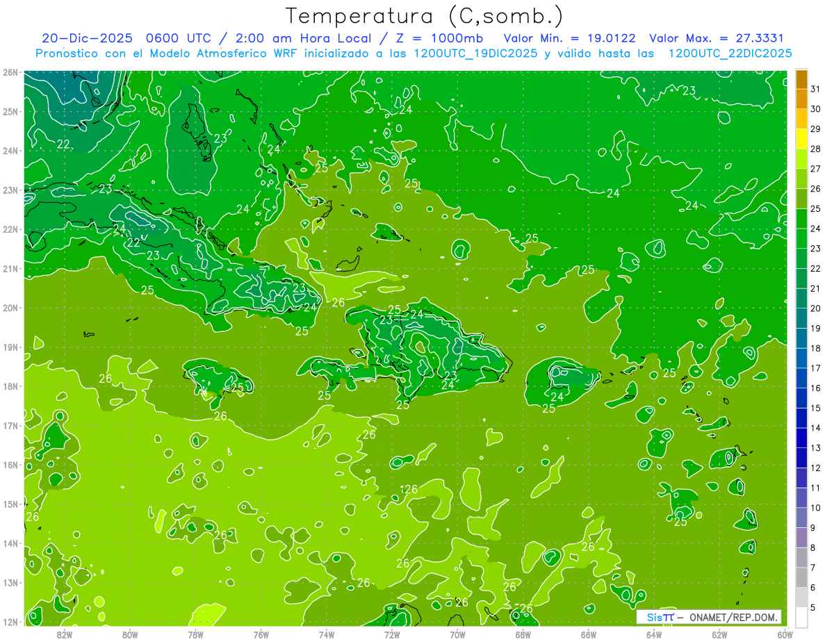Viewport: 834px width, 644px height.
Task: Click the "80W" longitude axis label
Action: [130, 634]
